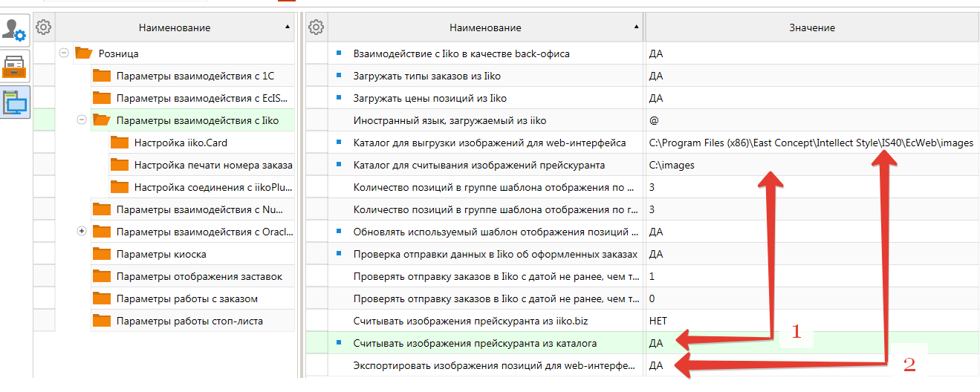
Task: Toggle ДА value for Загружать типы заказов
Action: [812, 76]
